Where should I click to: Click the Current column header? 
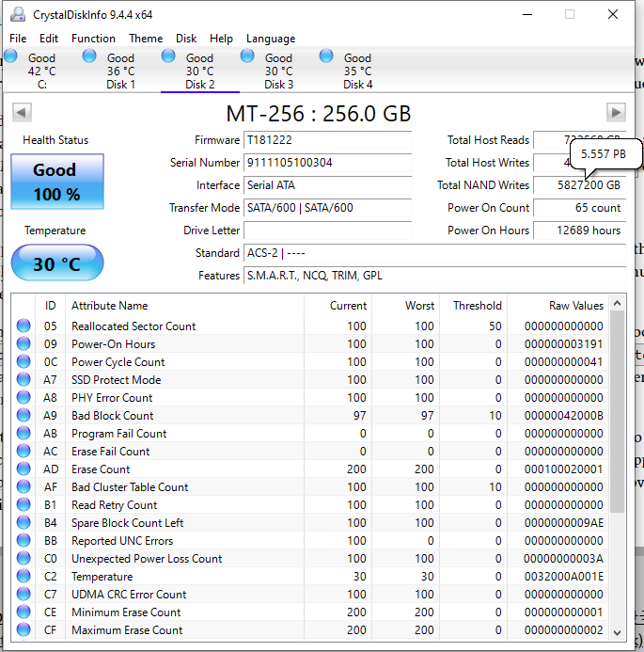pos(338,306)
